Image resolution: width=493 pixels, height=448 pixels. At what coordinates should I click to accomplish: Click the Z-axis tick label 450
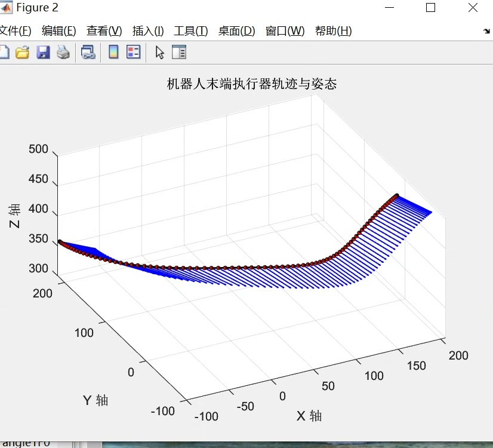coord(38,179)
